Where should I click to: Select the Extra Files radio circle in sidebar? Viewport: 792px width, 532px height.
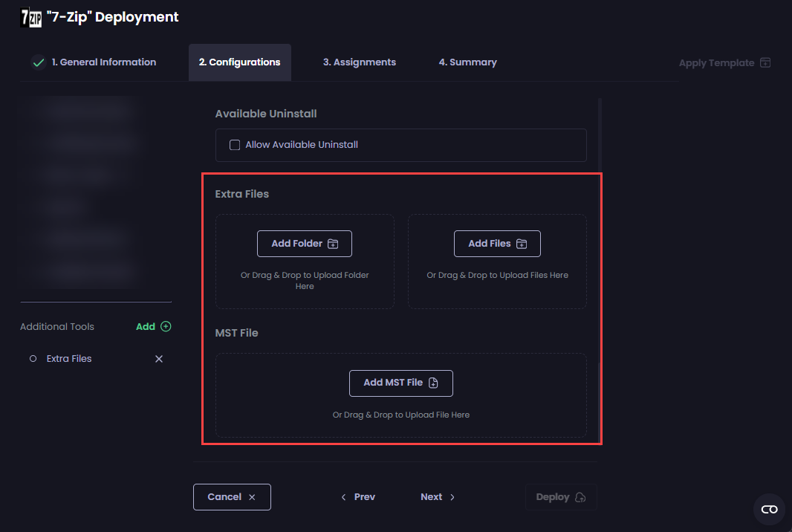[x=33, y=359]
